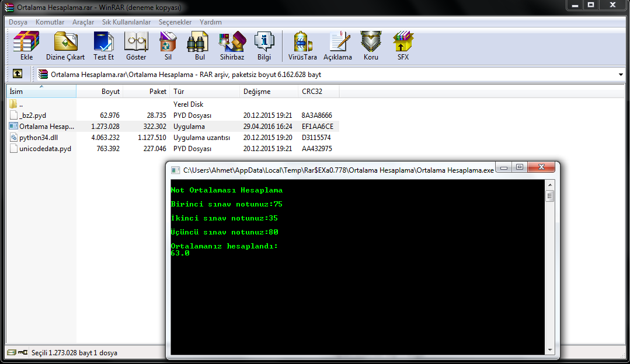Click the console scrollbar thumb

[x=550, y=196]
